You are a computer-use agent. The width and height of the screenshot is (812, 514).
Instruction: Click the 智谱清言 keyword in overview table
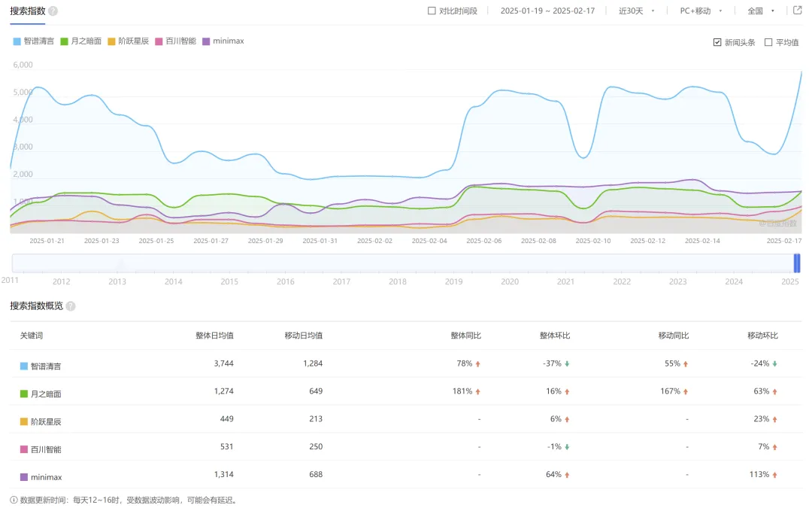(46, 366)
